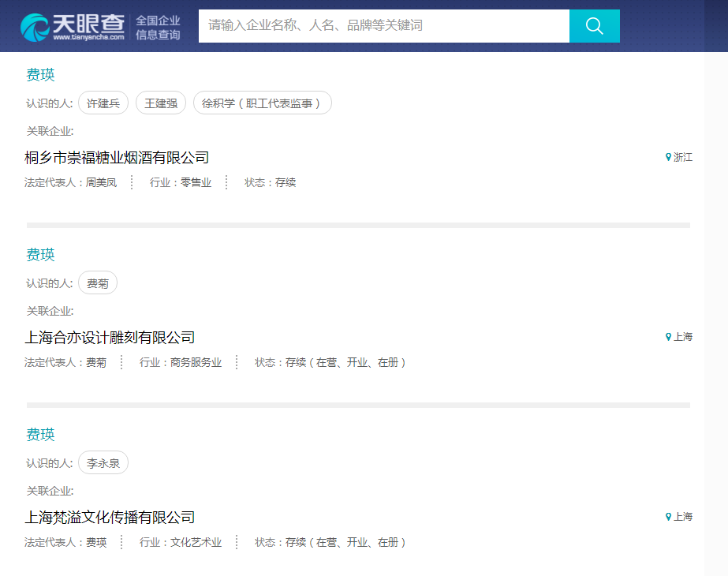Viewport: 728px width, 576px height.
Task: Click the location pin beside 上海梵溢文化传播有限公司
Action: (669, 517)
